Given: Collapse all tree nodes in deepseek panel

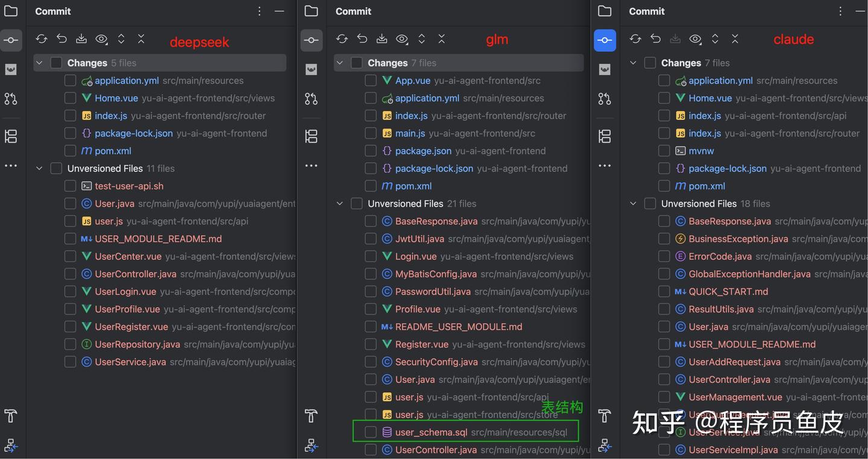Looking at the screenshot, I should 141,39.
